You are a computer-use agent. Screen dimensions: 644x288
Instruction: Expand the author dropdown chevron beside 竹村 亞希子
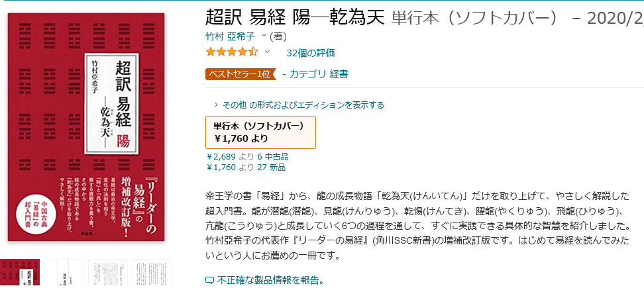click(263, 36)
